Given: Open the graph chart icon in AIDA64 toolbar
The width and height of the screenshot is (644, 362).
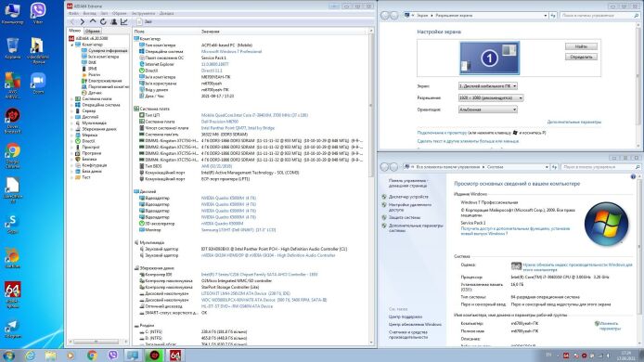Looking at the screenshot, I should (124, 21).
